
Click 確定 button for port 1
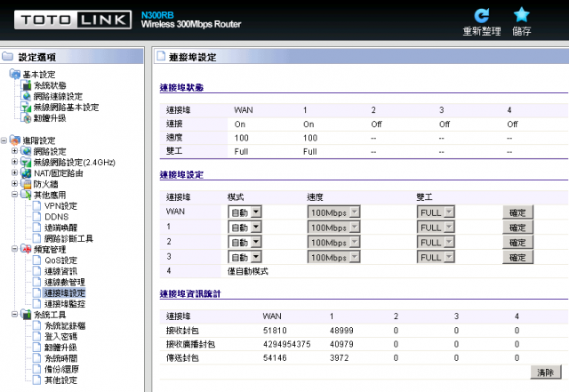517,228
